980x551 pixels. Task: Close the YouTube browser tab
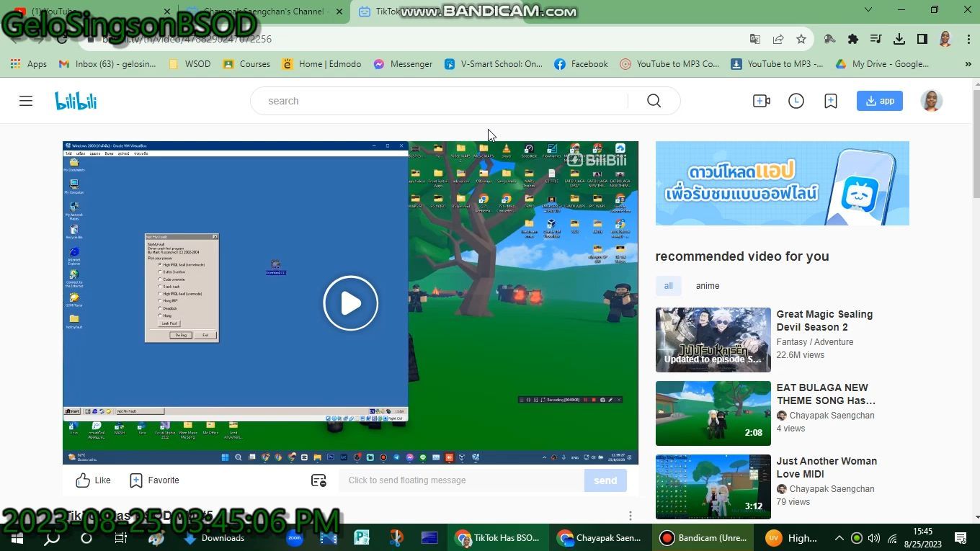pyautogui.click(x=167, y=11)
